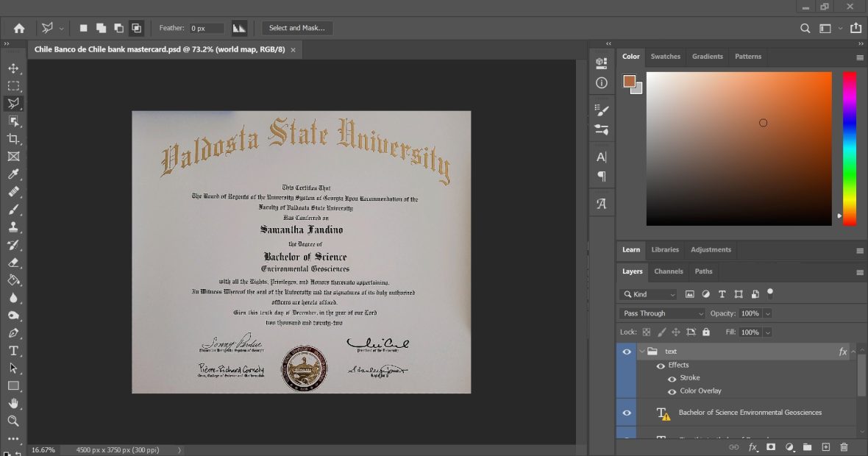Toggle visibility of Stroke effect

672,379
